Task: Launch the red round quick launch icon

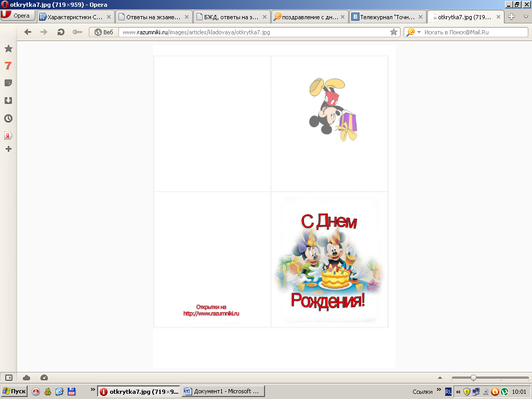Action: tap(36, 392)
